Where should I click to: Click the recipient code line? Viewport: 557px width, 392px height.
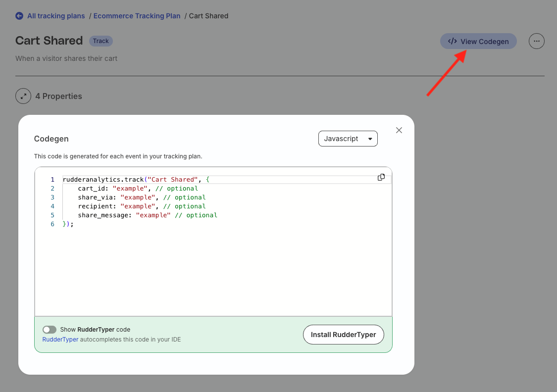(142, 206)
